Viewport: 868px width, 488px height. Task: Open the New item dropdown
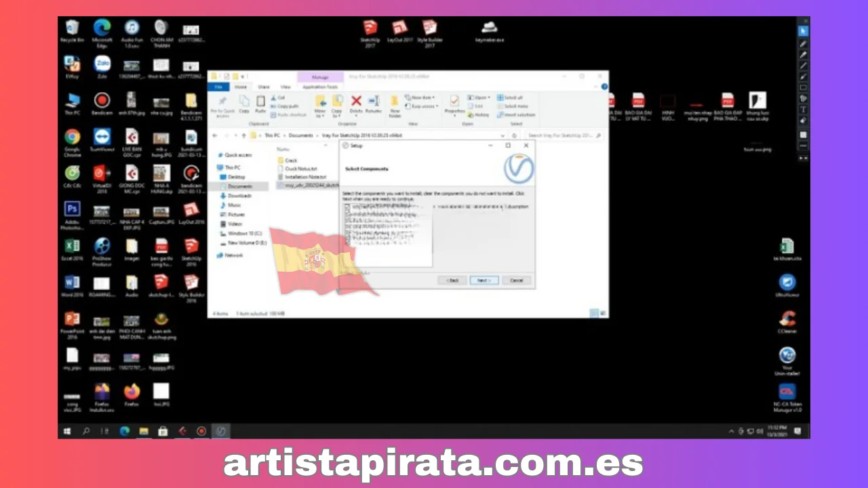point(421,98)
